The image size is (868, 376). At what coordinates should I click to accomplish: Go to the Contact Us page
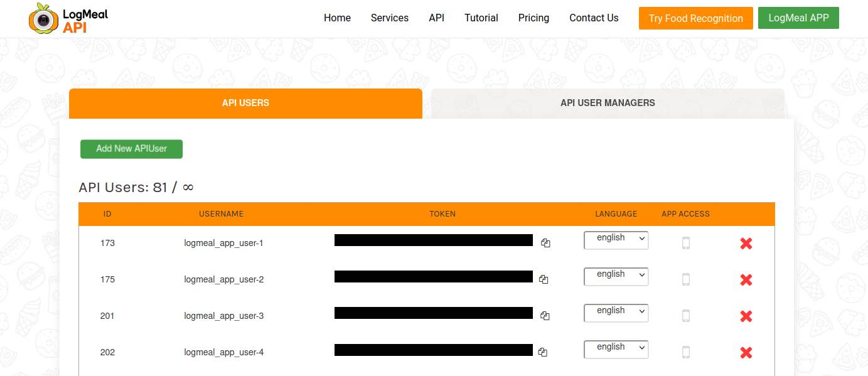(x=594, y=18)
